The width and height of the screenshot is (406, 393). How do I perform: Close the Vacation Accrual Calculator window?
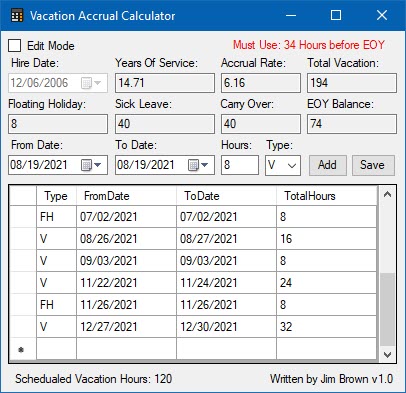[382, 15]
